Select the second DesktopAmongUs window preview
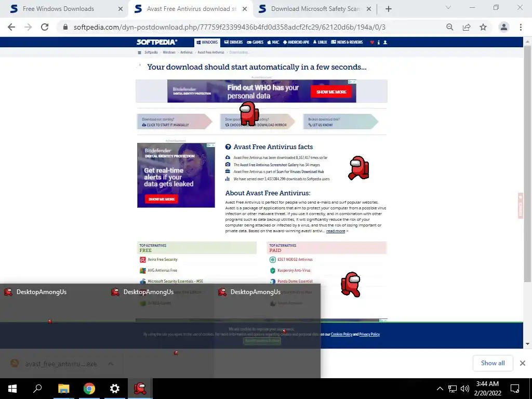Image resolution: width=532 pixels, height=399 pixels. (x=160, y=330)
